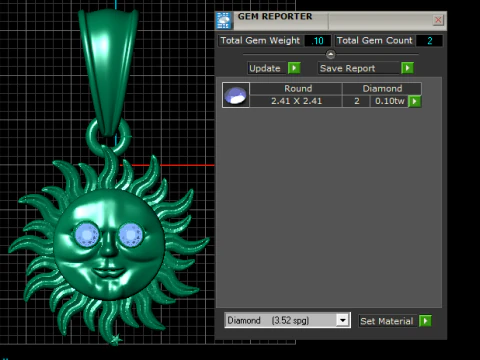Click the Total Gem Weight value .10
480x360 pixels.
click(318, 41)
